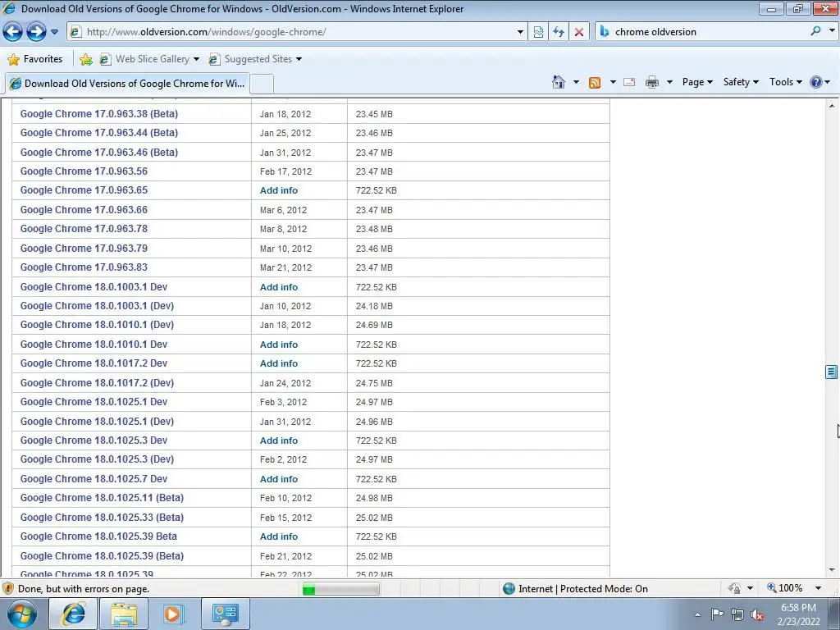Click the scroll up arrow of the page scrollbar
This screenshot has width=840, height=630.
pyautogui.click(x=832, y=106)
